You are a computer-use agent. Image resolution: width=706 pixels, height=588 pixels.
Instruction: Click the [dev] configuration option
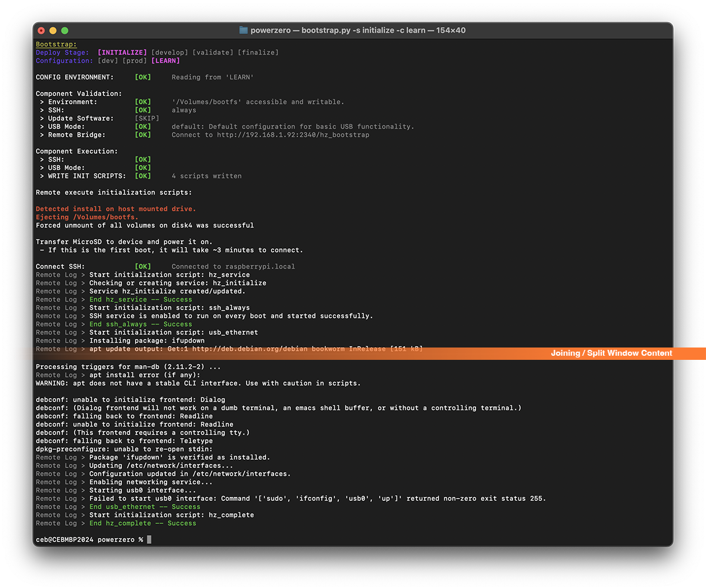click(108, 61)
